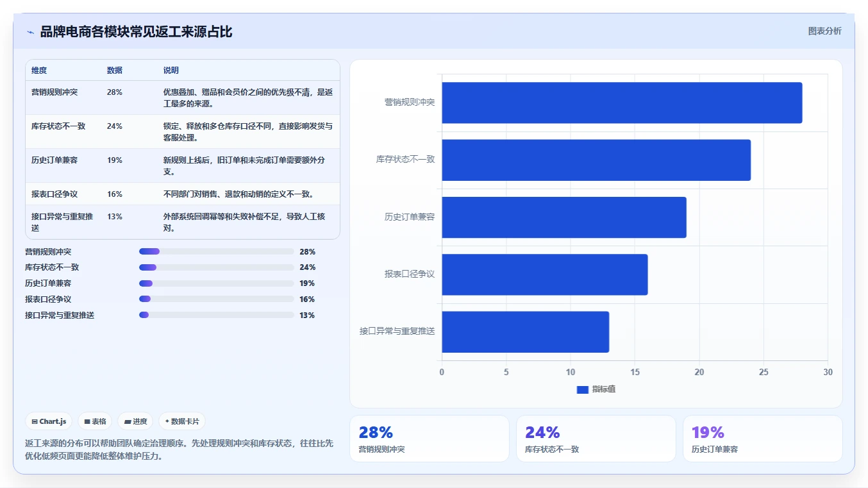
Task: Click the 营销规则冲突 bar in the chart
Action: (x=622, y=103)
